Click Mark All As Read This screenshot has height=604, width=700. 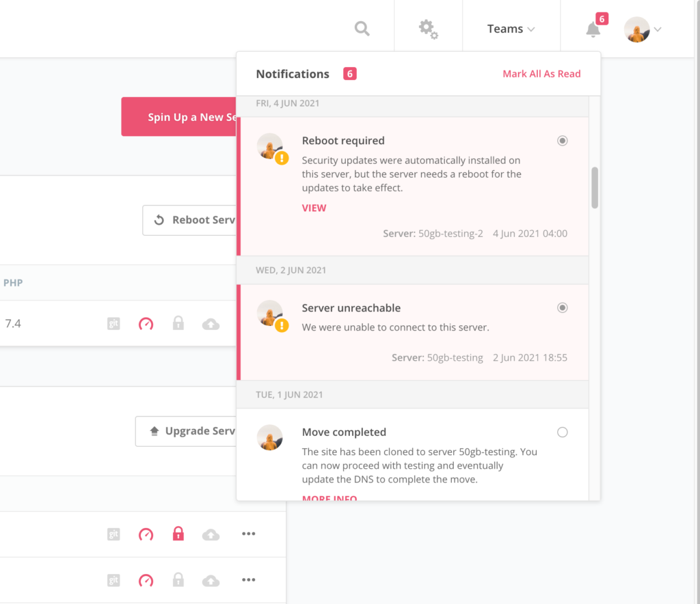[x=541, y=74]
